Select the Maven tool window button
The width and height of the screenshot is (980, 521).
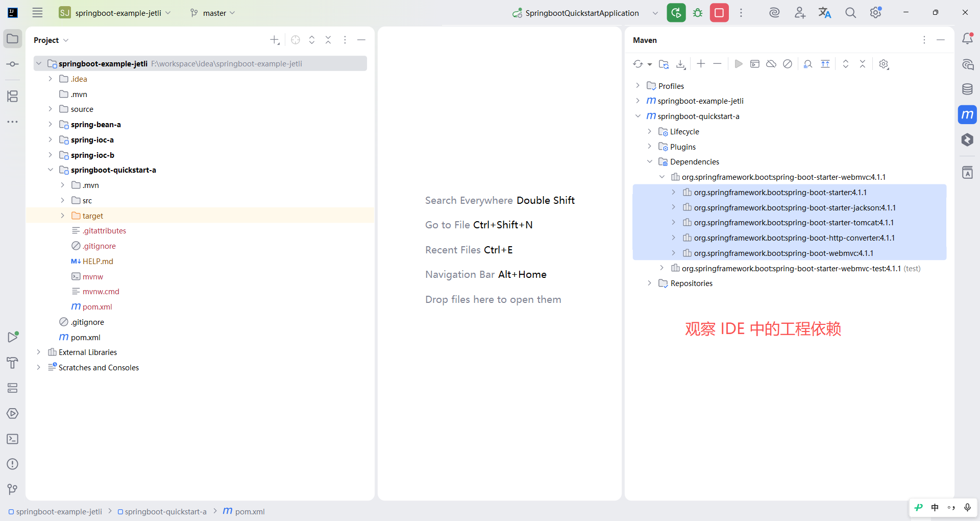pos(967,115)
